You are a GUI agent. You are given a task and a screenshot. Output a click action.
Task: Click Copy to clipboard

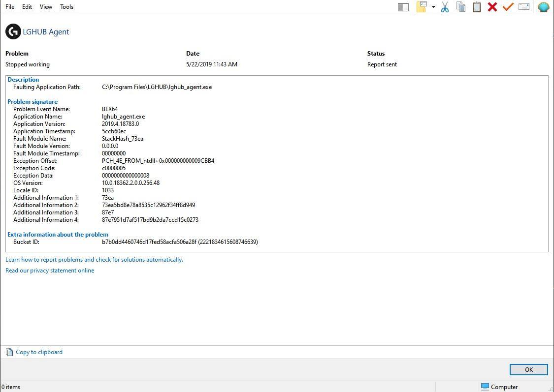pos(39,352)
